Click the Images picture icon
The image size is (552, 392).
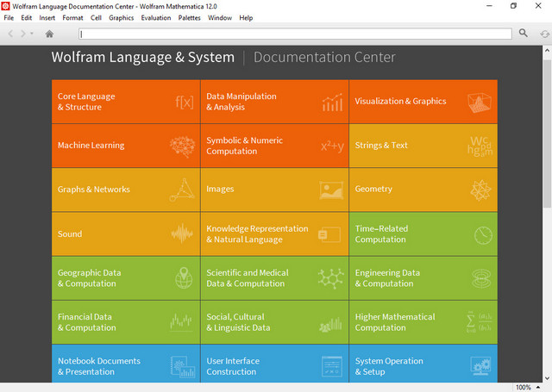[332, 190]
